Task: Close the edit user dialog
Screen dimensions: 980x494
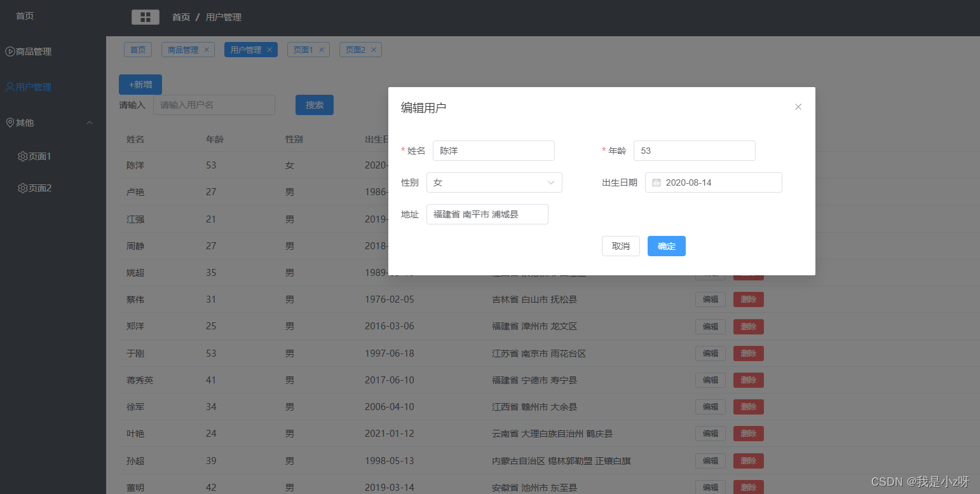Action: coord(798,107)
